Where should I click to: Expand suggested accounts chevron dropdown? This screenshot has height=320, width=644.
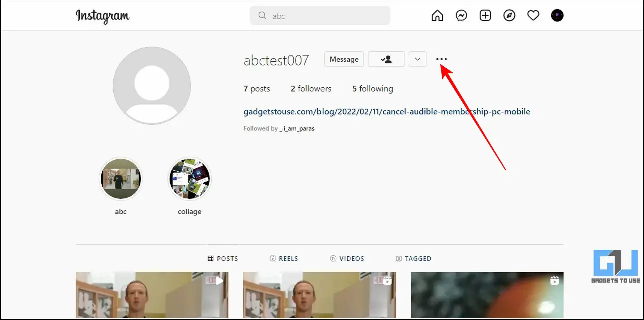[x=417, y=59]
